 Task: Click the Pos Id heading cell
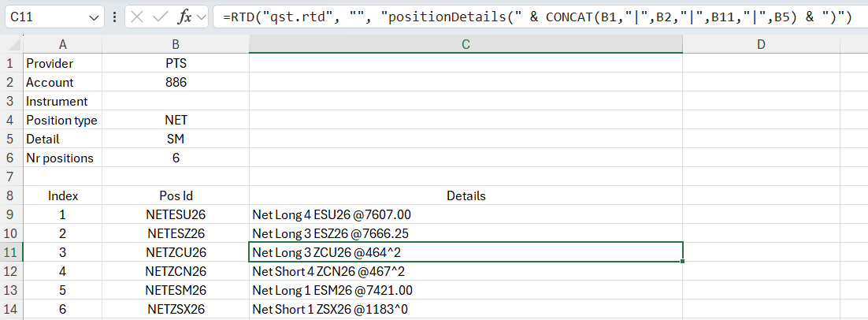pyautogui.click(x=176, y=195)
